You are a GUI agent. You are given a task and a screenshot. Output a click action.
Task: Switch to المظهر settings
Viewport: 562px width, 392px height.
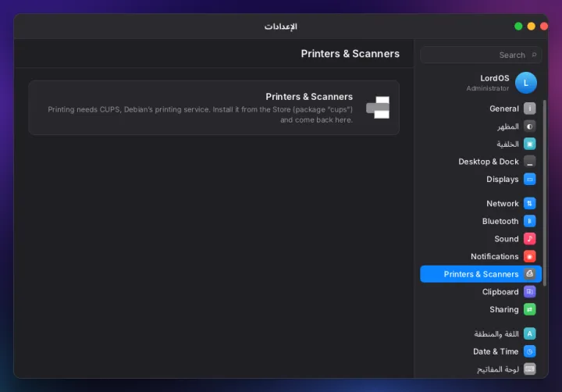(x=481, y=127)
